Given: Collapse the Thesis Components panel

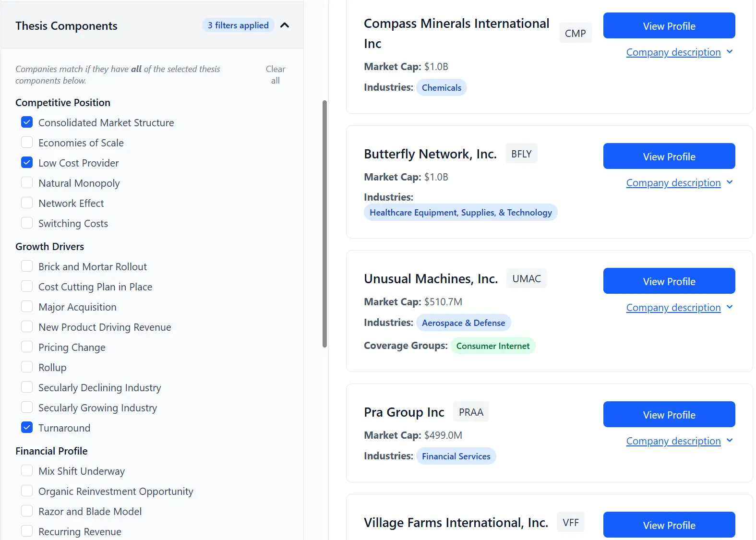Looking at the screenshot, I should point(285,25).
